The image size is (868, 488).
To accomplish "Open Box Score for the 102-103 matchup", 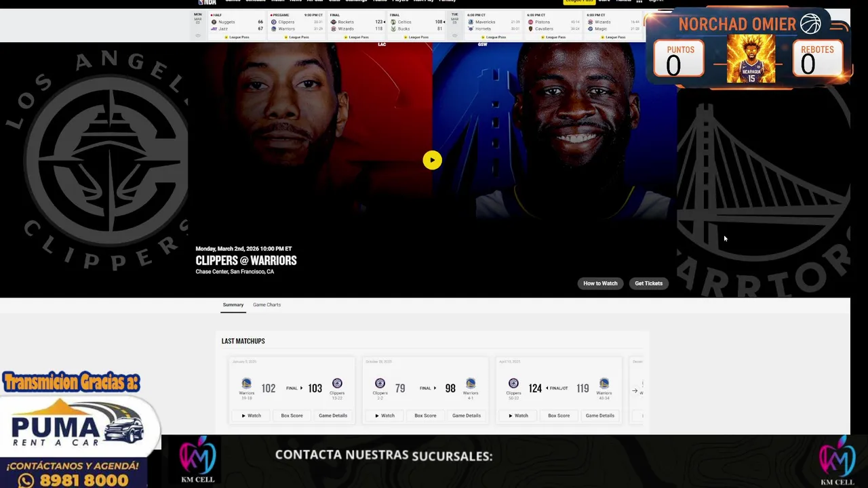I will (292, 415).
